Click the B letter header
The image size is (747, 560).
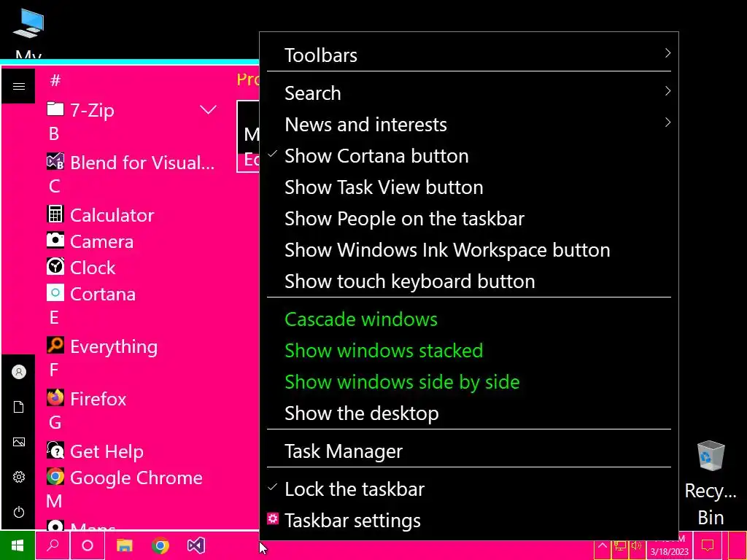pyautogui.click(x=54, y=134)
